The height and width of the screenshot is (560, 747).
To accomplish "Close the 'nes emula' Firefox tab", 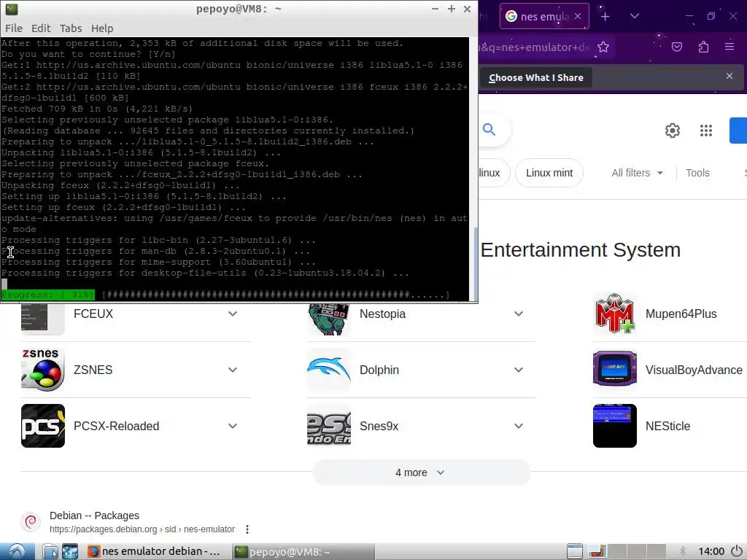I will tap(578, 16).
